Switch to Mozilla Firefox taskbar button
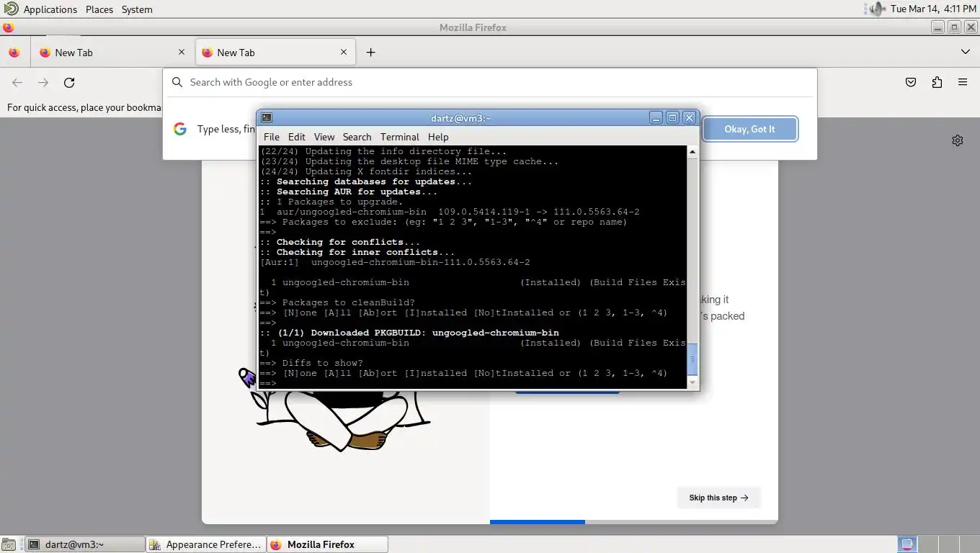Viewport: 980px width, 553px height. click(x=328, y=544)
